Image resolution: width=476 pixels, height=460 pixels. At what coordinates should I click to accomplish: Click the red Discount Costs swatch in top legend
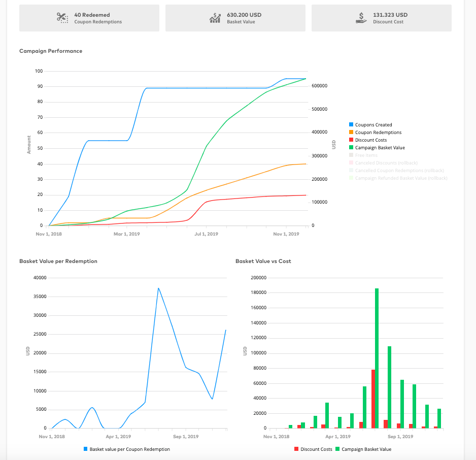(x=351, y=140)
